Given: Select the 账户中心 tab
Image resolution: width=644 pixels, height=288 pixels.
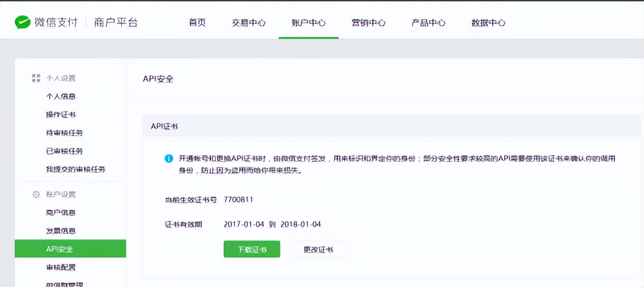Looking at the screenshot, I should click(x=309, y=22).
